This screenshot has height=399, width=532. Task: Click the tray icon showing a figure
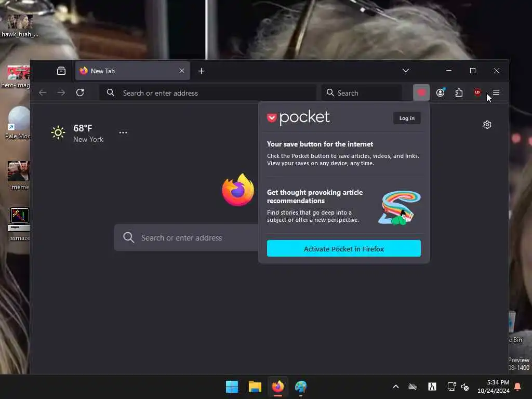432,387
